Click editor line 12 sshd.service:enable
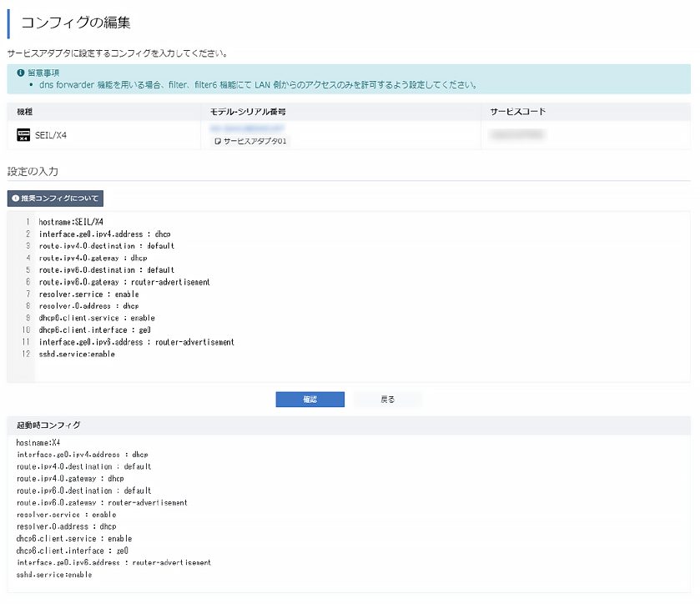Image resolution: width=700 pixels, height=604 pixels. (x=77, y=355)
